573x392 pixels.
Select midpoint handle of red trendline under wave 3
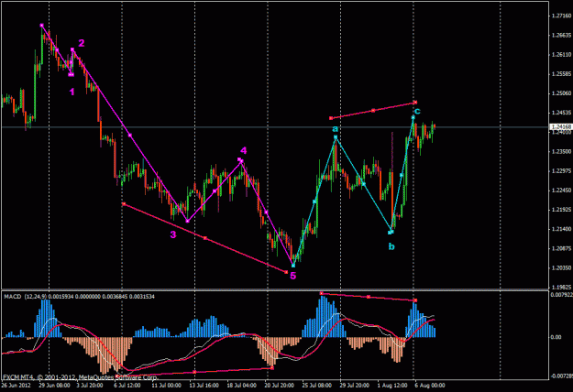tap(205, 238)
